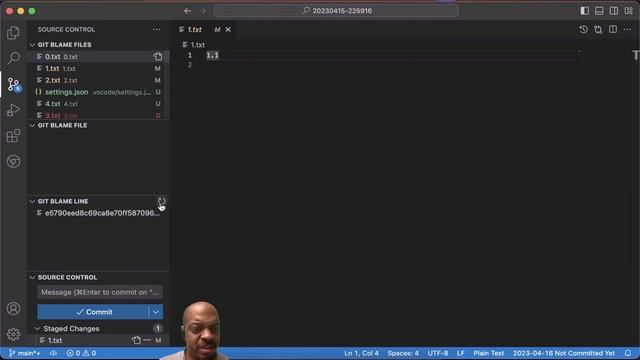Click Plain Text language mode
The width and height of the screenshot is (640, 360).
click(x=489, y=353)
